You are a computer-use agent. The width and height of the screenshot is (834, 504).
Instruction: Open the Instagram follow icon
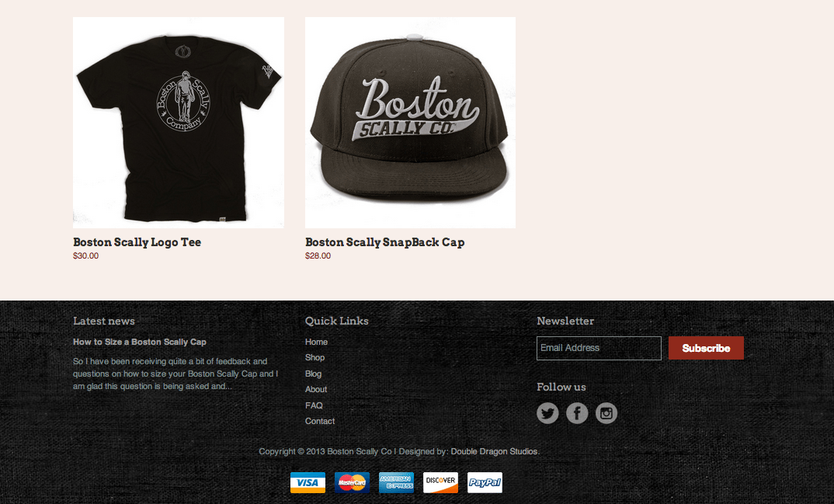(606, 413)
